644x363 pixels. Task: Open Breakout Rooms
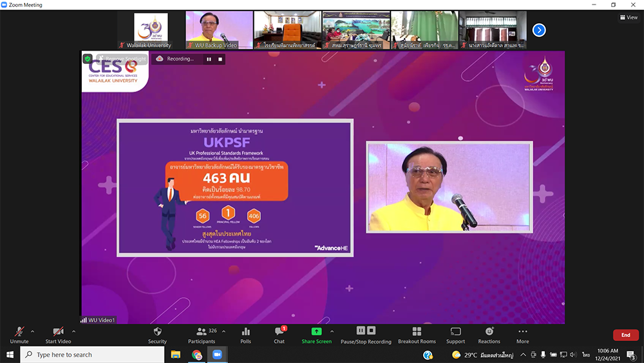click(417, 331)
